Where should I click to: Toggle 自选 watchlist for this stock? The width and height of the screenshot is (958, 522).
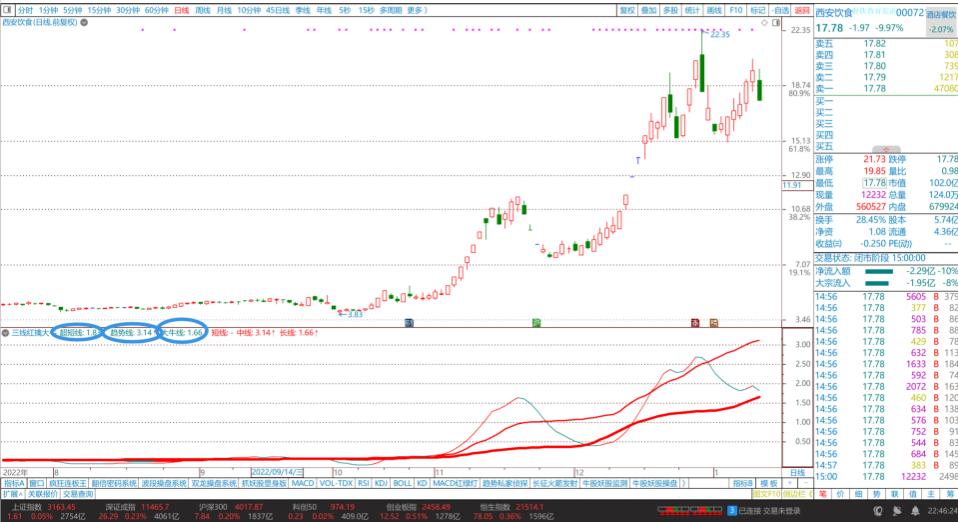781,10
